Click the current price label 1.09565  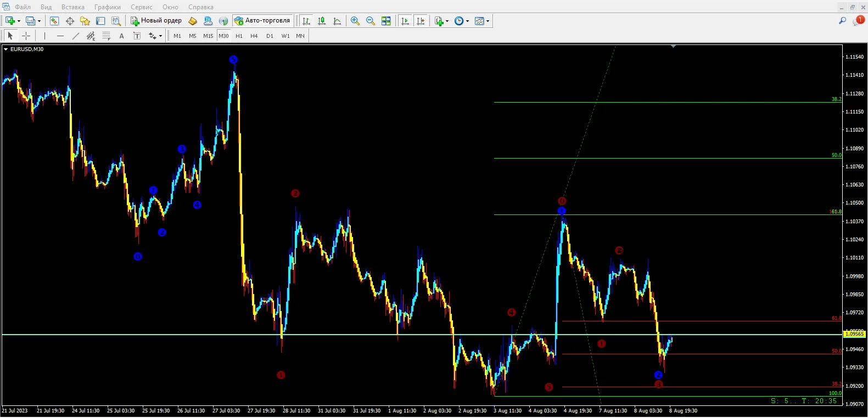tap(854, 334)
